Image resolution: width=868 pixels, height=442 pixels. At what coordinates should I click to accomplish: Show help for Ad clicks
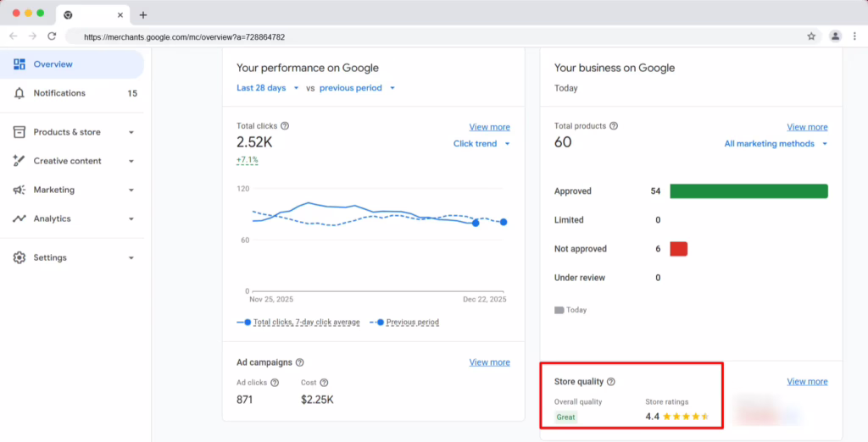[275, 382]
